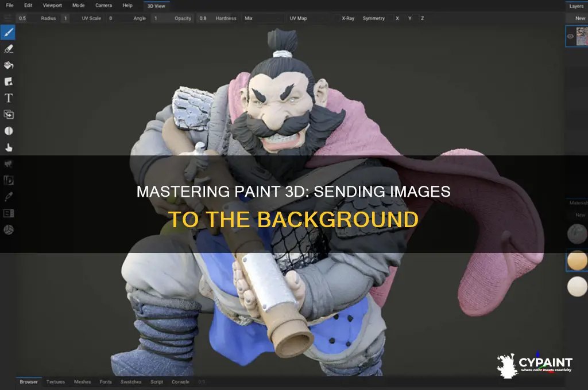Switch to the Script tab

click(157, 382)
